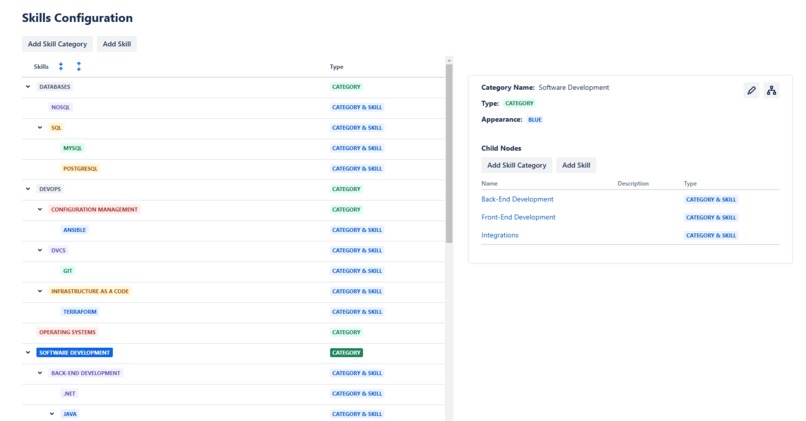Select the SQL skill tag

point(56,127)
